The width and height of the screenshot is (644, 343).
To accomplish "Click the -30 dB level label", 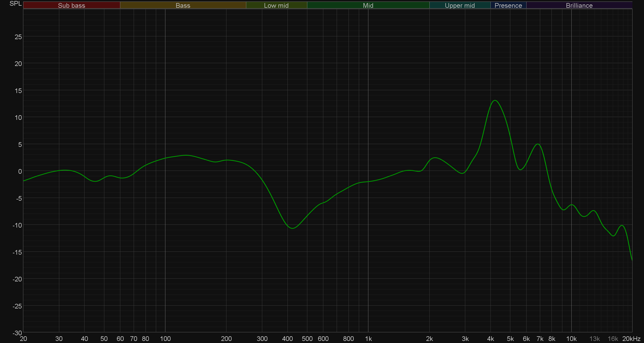I will [x=17, y=333].
